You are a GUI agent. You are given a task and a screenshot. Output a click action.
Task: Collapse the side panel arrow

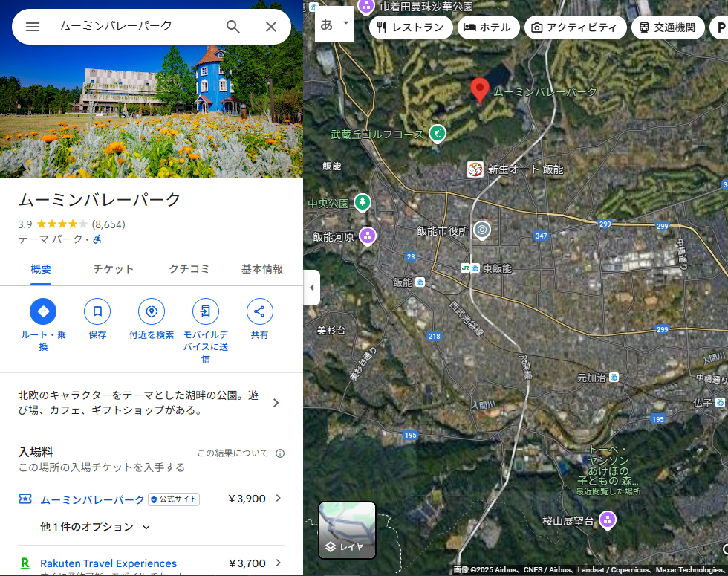[311, 288]
